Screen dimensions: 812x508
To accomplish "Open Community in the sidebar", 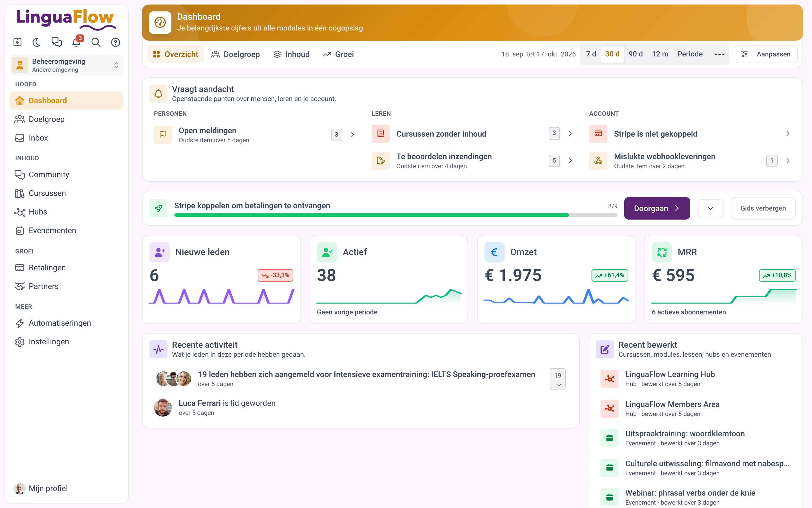I will 67,175.
